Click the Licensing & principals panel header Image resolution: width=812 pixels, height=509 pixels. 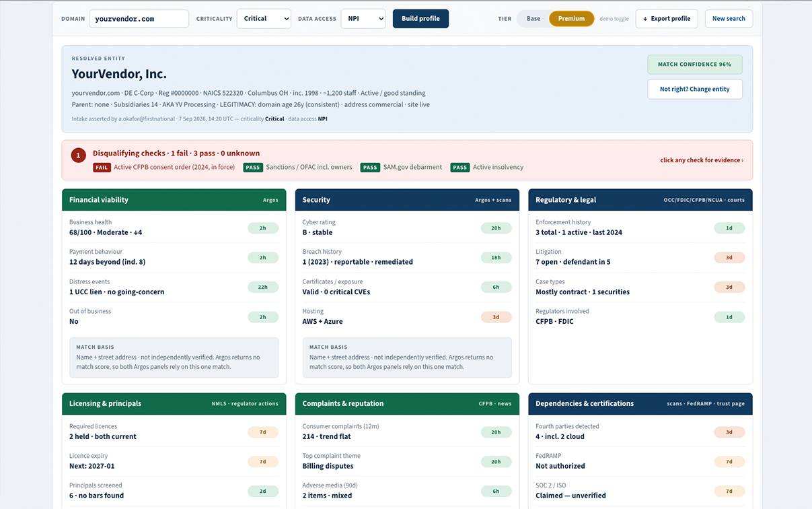(x=174, y=404)
